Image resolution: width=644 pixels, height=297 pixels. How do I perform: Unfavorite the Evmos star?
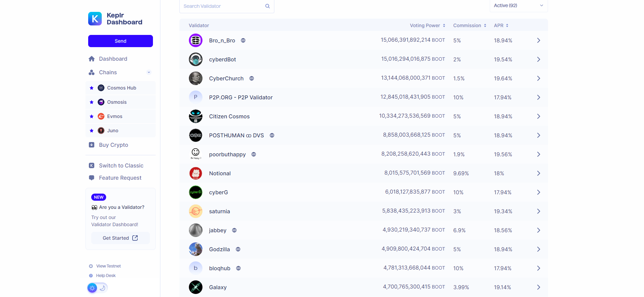[92, 116]
